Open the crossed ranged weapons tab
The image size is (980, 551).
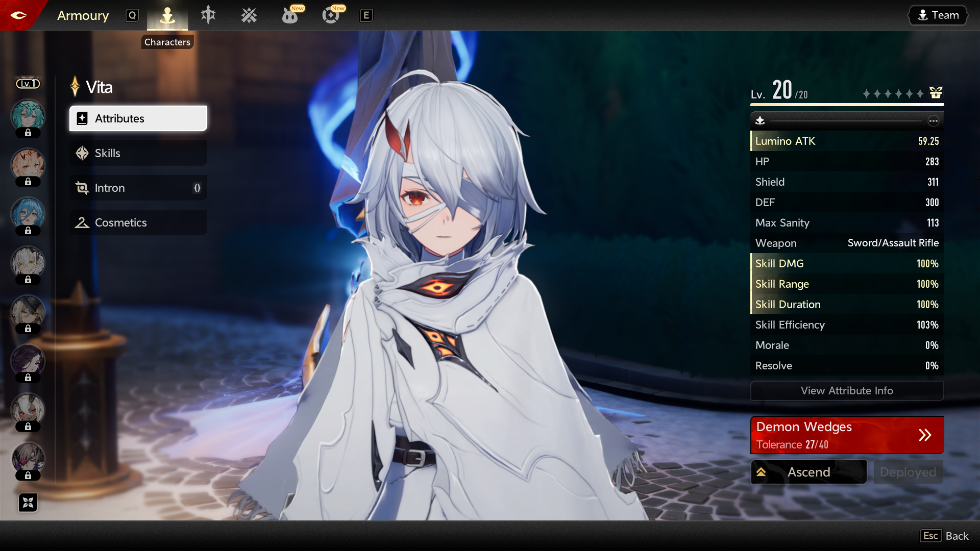[x=249, y=16]
